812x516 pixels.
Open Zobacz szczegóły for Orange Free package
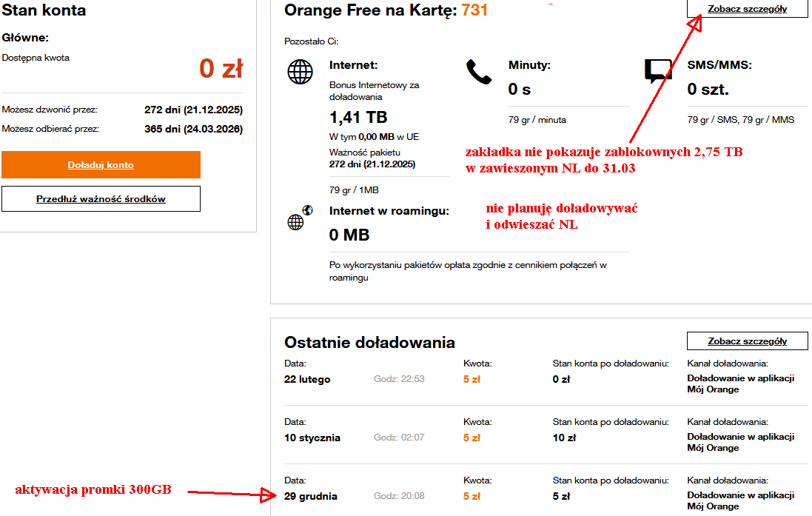tap(748, 9)
